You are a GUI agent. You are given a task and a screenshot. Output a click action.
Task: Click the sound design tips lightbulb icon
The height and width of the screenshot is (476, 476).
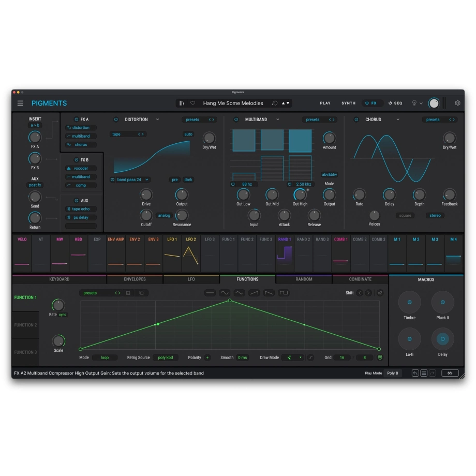(x=414, y=103)
